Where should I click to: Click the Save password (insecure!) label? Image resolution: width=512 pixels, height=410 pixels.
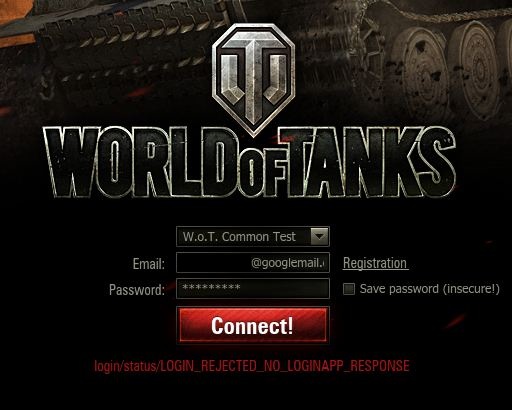tap(429, 289)
